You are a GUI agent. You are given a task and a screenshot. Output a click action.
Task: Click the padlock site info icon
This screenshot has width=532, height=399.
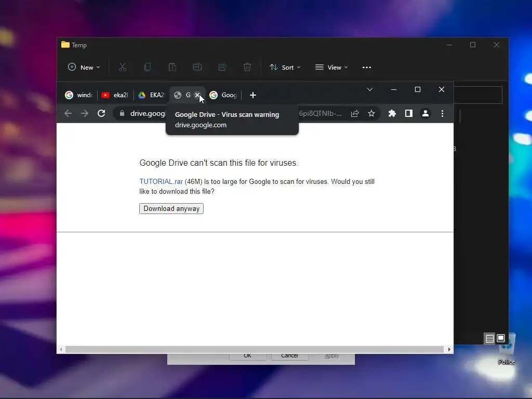tap(122, 113)
